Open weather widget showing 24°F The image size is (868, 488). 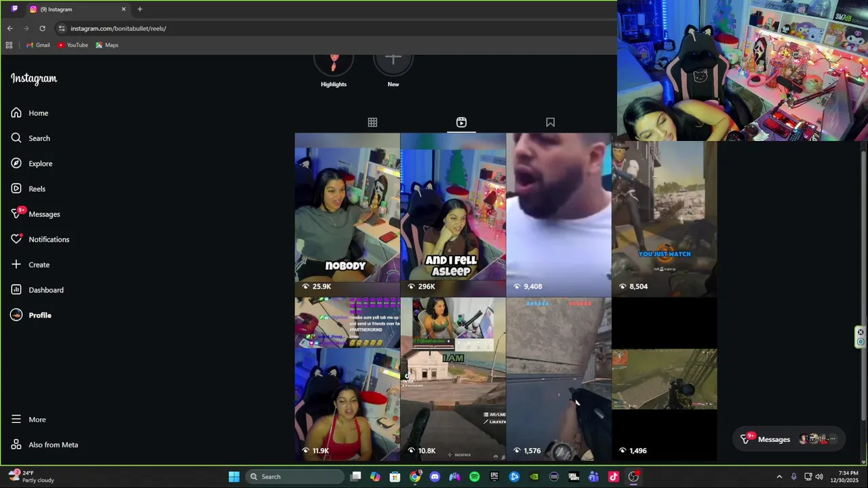pos(31,476)
